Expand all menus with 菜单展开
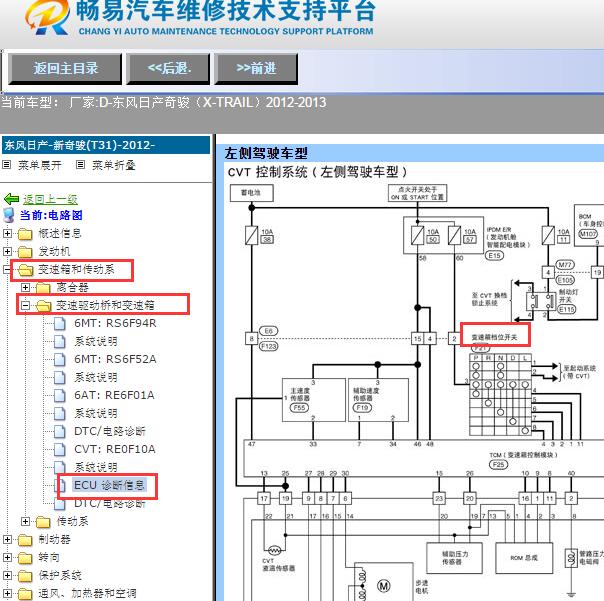This screenshot has height=601, width=604. pyautogui.click(x=40, y=165)
